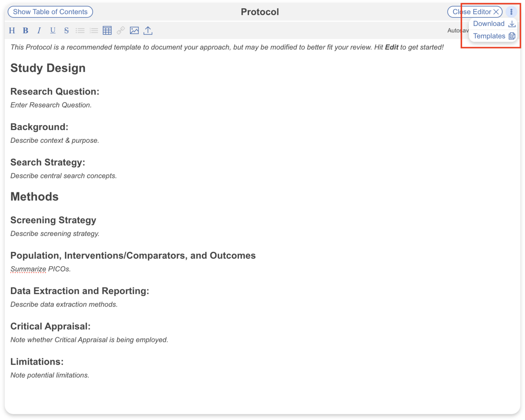Click the Download icon next to Download
Screen dimensions: 525x420
click(x=512, y=24)
